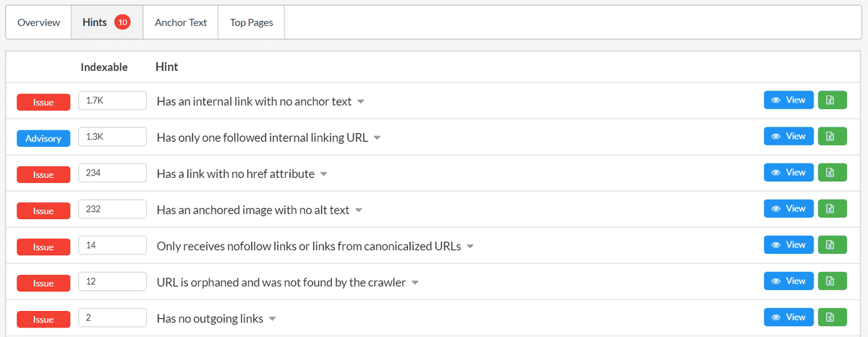Click the red 10 badge on Hints tab
The height and width of the screenshot is (337, 868).
122,22
